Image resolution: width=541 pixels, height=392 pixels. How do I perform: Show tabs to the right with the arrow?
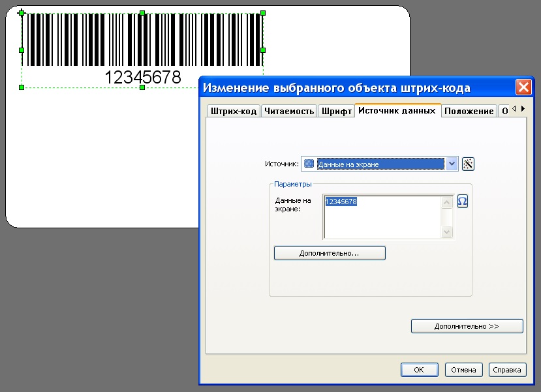point(523,109)
